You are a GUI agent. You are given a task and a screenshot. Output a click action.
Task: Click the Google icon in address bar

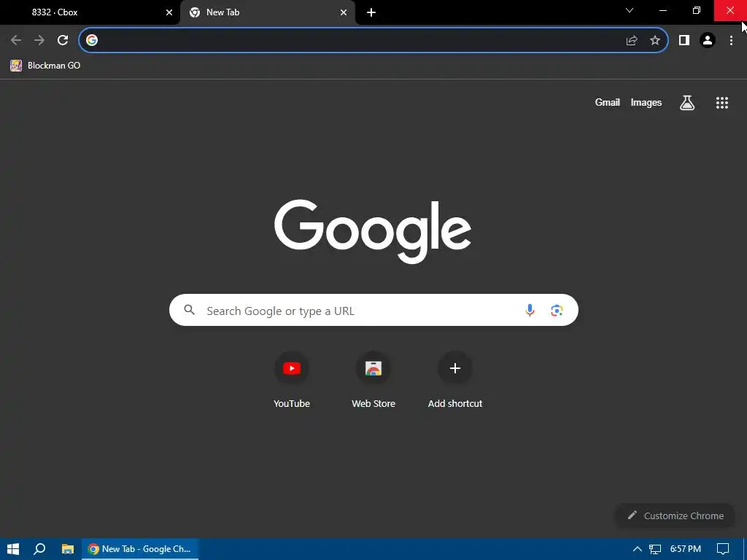[x=92, y=40]
